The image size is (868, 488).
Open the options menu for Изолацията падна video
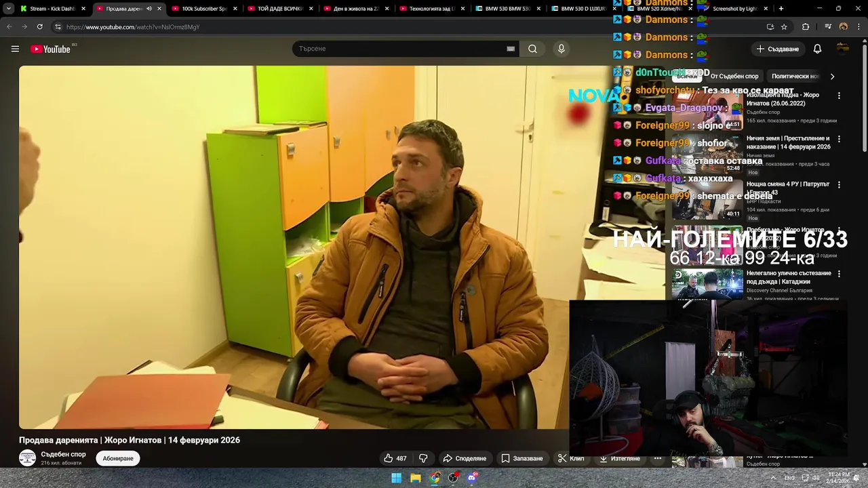coord(839,96)
